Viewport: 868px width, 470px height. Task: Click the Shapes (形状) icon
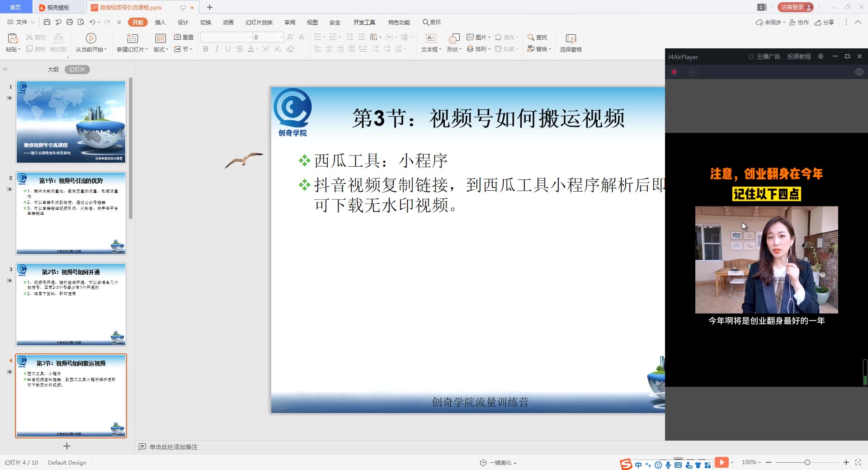pos(454,38)
